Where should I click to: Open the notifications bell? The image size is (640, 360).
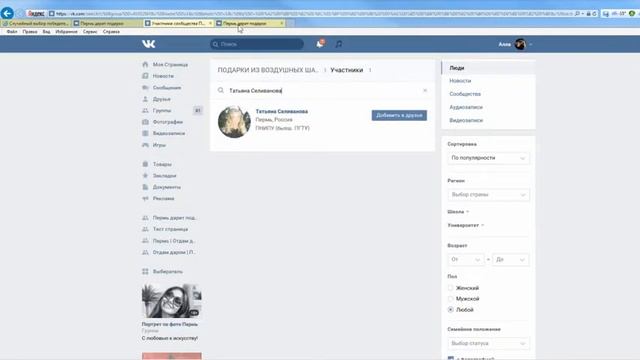tap(320, 44)
